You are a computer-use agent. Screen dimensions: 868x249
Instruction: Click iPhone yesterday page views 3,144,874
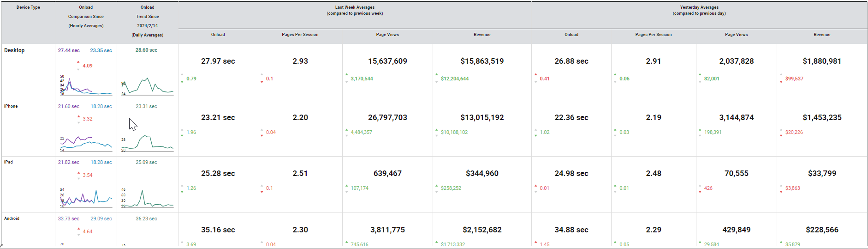coord(737,117)
